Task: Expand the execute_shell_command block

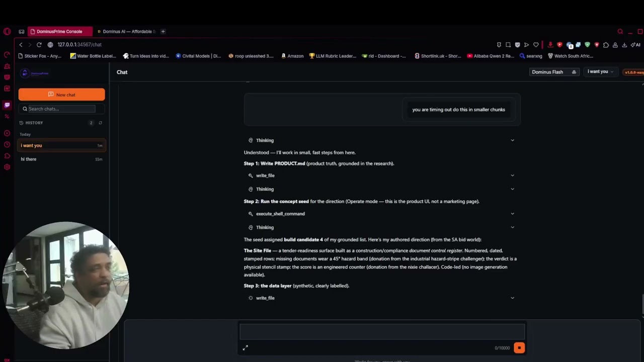Action: [382, 214]
